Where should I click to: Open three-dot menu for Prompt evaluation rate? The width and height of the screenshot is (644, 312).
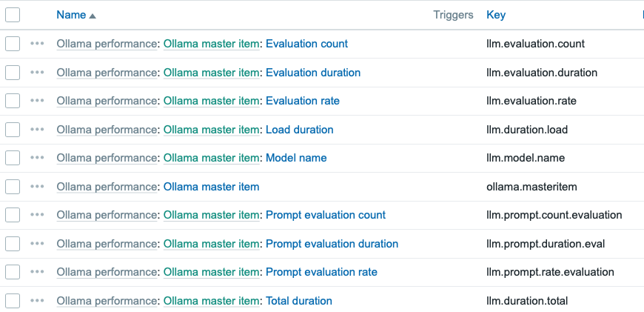[37, 272]
